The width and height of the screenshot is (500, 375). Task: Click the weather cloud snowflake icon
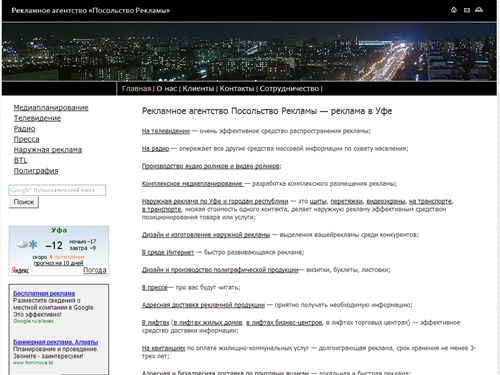coord(27,244)
